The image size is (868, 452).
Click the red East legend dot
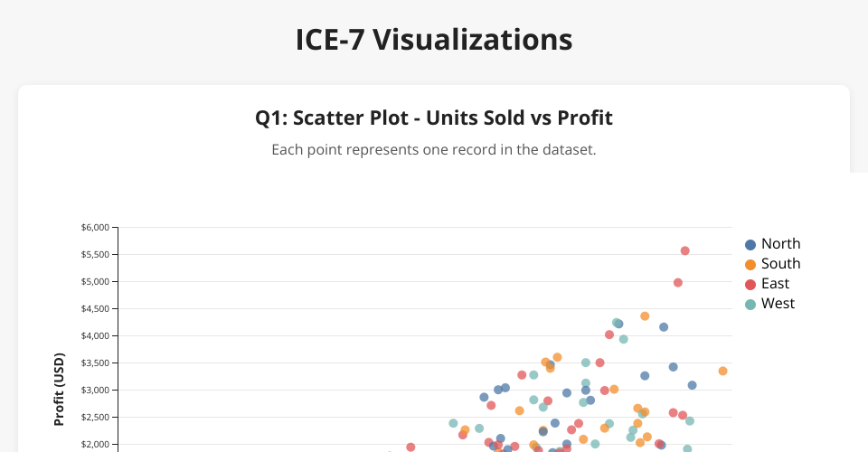click(x=750, y=285)
